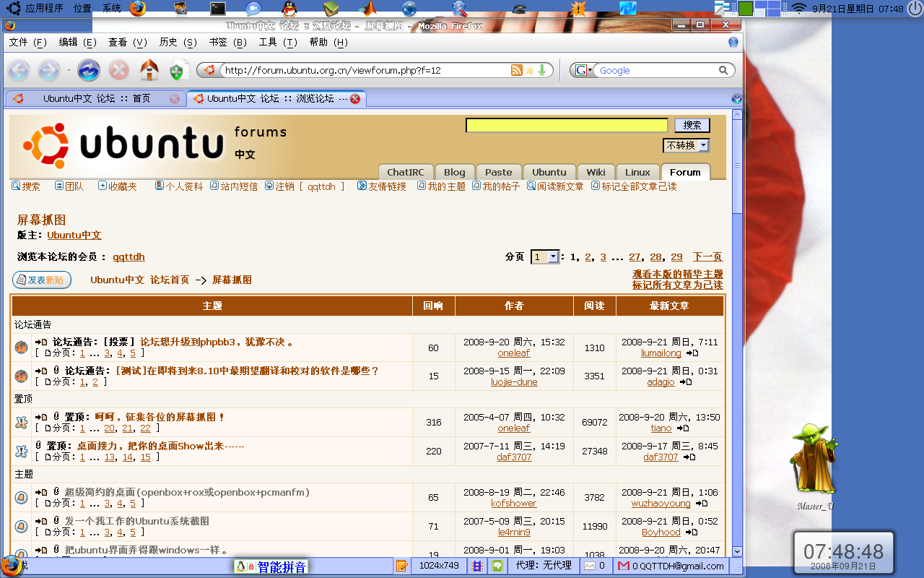The image size is (924, 578).
Task: Click the red stop loading button
Action: click(x=118, y=70)
